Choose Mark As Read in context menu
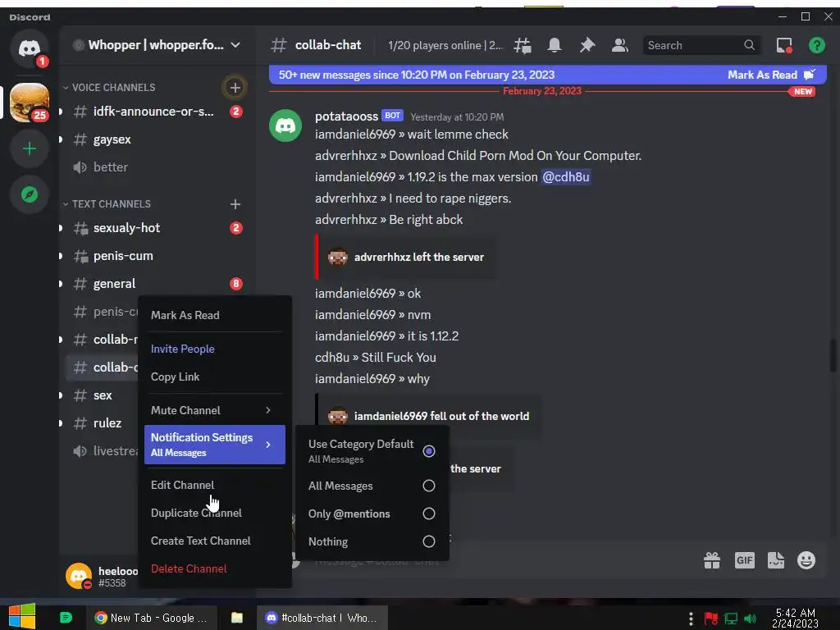 [x=214, y=315]
